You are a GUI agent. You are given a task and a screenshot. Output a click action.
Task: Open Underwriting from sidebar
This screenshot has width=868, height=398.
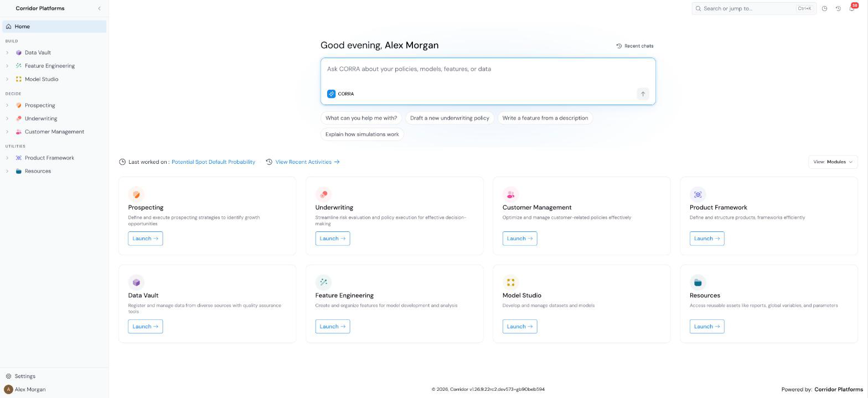pyautogui.click(x=41, y=118)
